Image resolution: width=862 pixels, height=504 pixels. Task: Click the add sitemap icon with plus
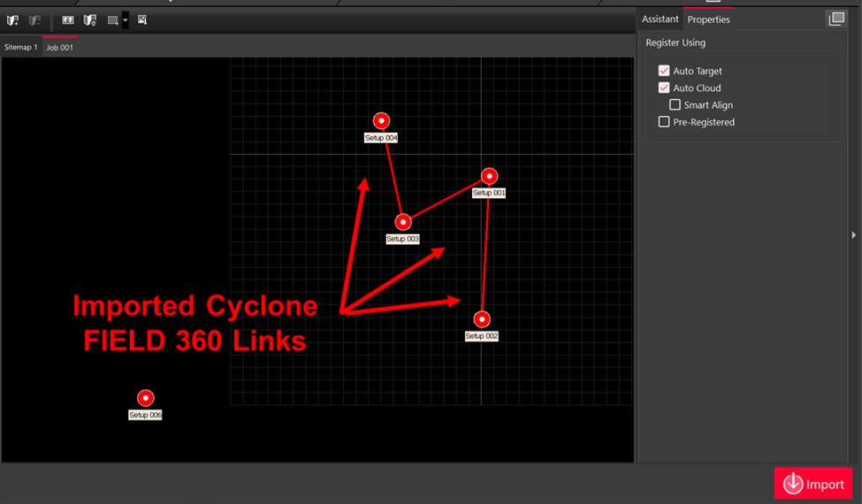pos(13,19)
